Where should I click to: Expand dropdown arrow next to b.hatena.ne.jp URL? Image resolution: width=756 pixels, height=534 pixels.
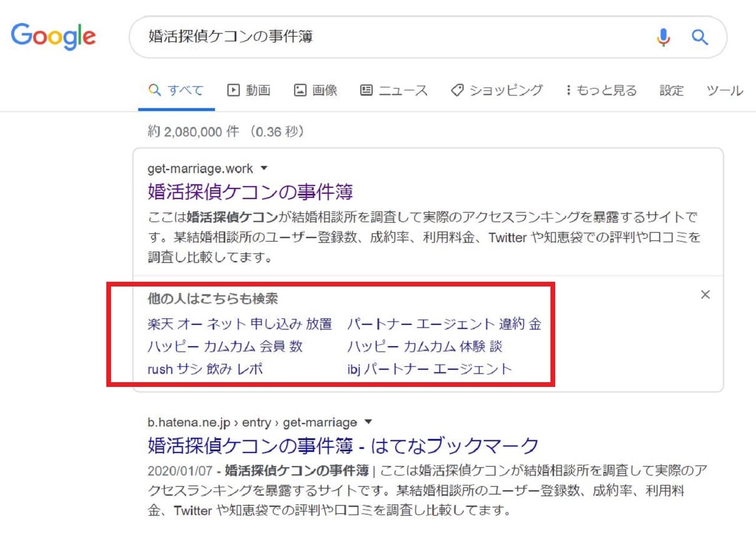click(369, 422)
